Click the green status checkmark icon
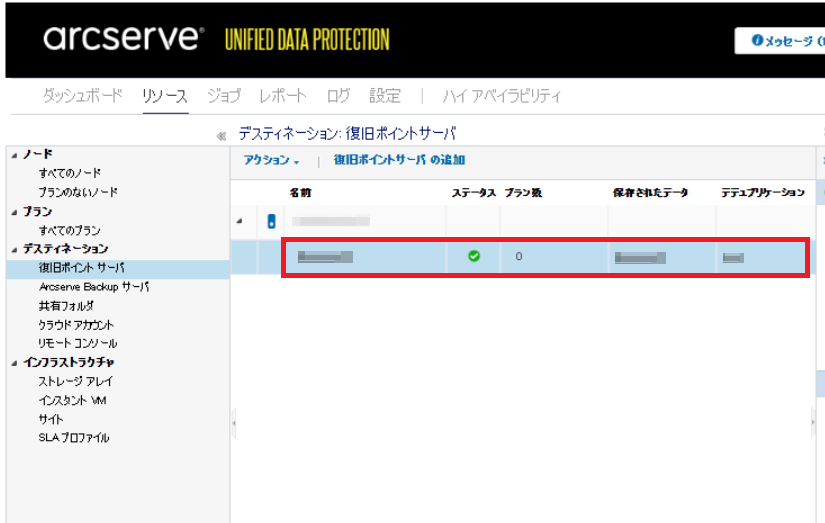The height and width of the screenshot is (523, 825). tap(474, 256)
